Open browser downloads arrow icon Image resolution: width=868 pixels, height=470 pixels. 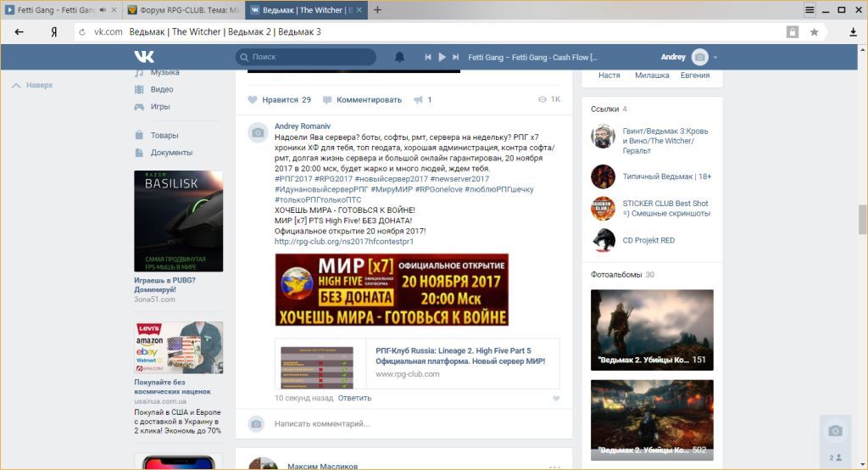coord(853,32)
